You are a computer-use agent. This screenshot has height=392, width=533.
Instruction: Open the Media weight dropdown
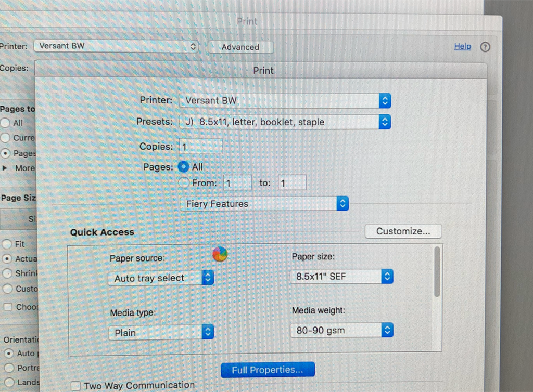click(341, 330)
